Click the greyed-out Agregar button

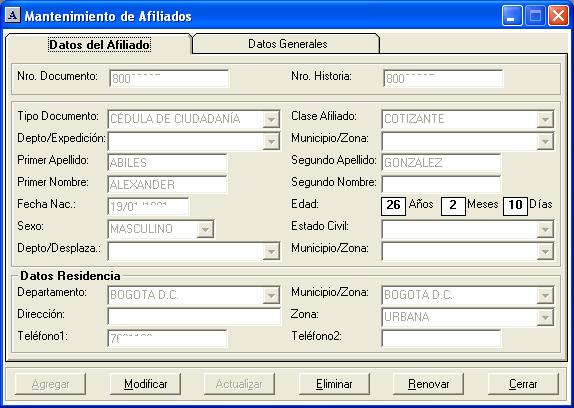(x=51, y=384)
